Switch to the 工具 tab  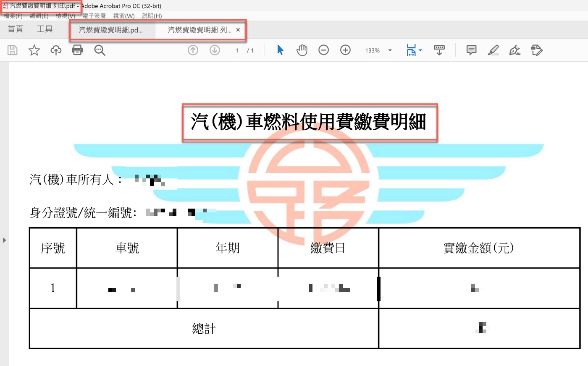45,29
